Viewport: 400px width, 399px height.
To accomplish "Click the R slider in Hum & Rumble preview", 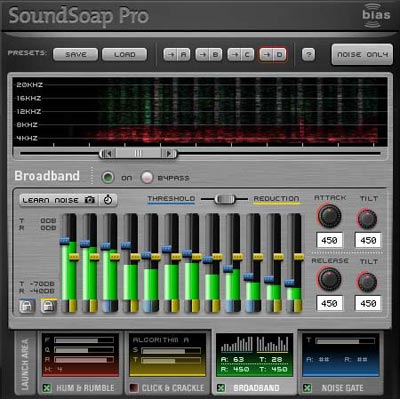I will [84, 360].
